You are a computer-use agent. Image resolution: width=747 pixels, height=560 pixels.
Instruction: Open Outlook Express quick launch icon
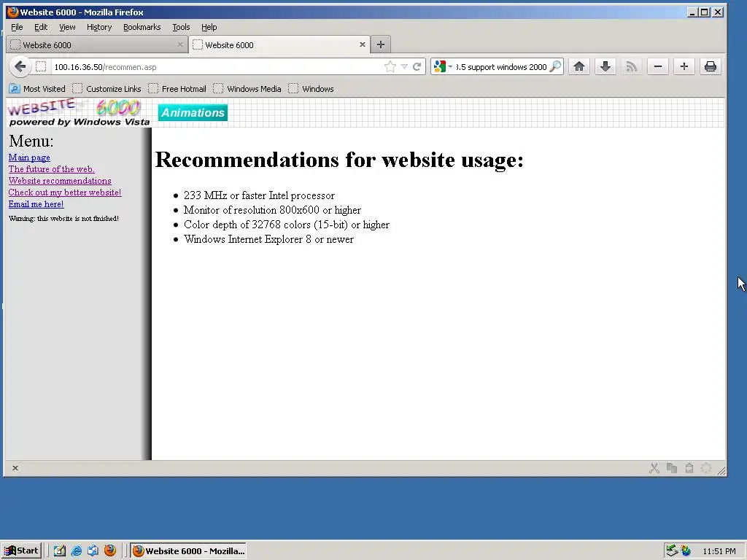pyautogui.click(x=93, y=551)
